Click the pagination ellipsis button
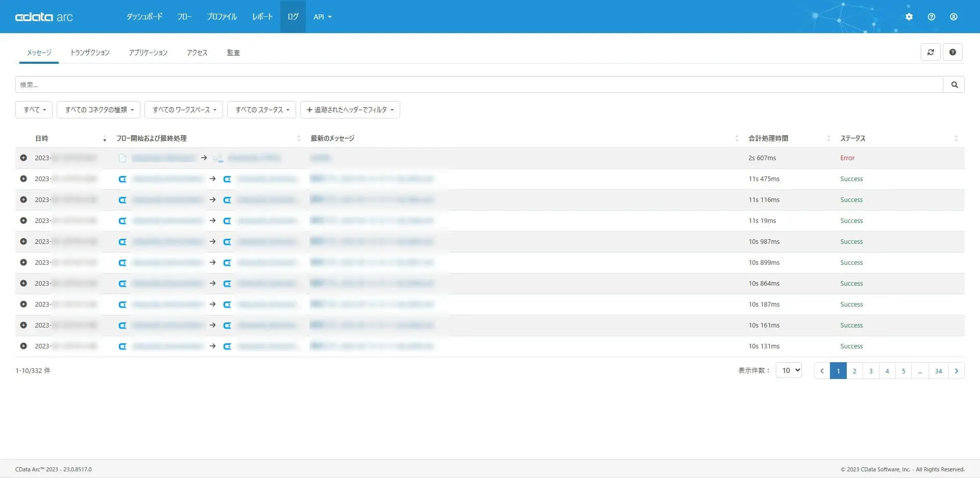The image size is (980, 478). tap(920, 371)
